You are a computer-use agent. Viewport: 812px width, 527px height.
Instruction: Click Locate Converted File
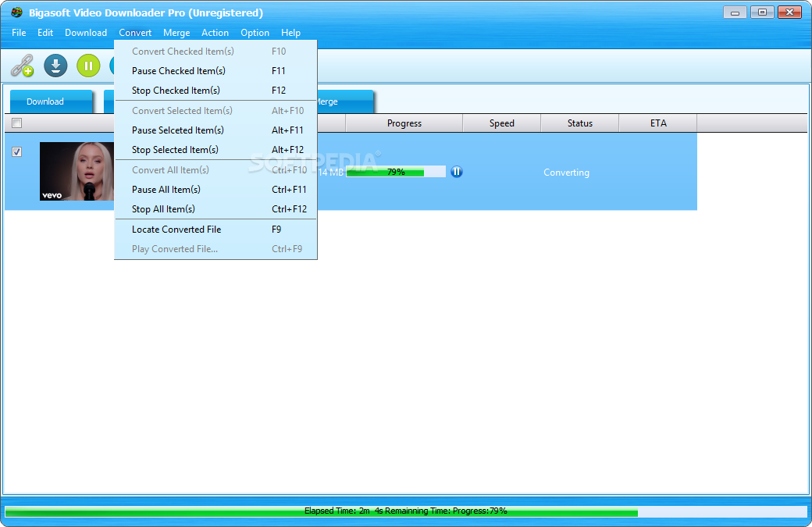point(215,230)
